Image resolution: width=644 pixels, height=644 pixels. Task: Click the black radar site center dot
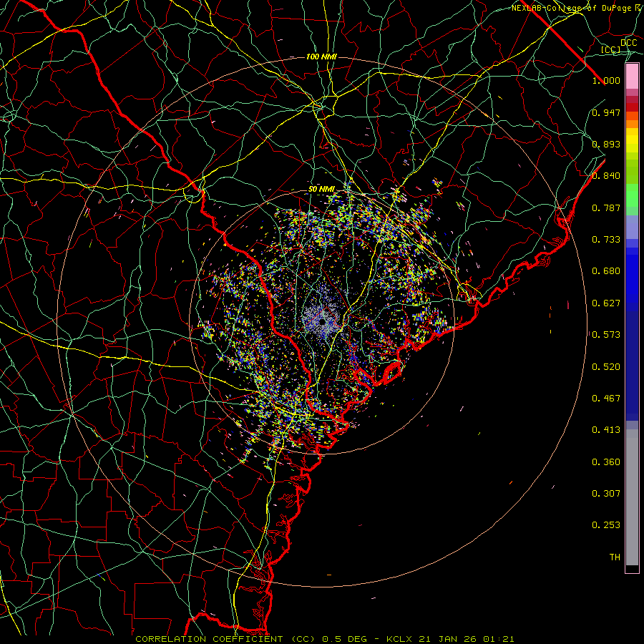point(323,323)
